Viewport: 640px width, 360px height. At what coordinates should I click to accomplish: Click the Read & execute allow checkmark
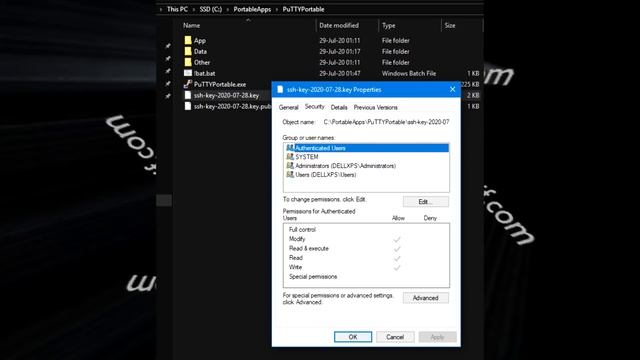[397, 248]
